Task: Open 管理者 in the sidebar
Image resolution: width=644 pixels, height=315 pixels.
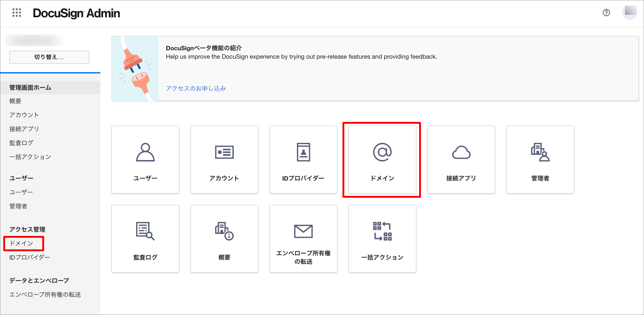Action: pos(18,206)
